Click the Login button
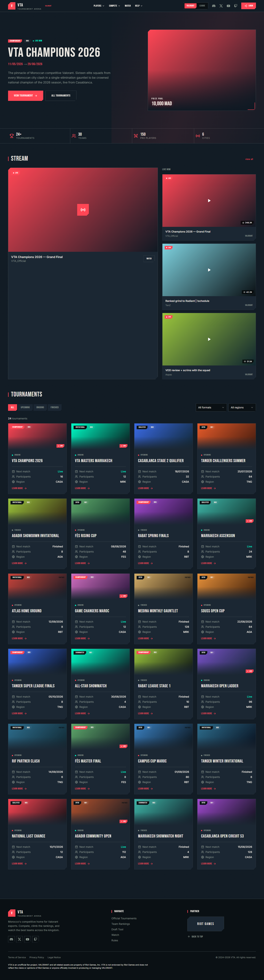 coord(248,6)
